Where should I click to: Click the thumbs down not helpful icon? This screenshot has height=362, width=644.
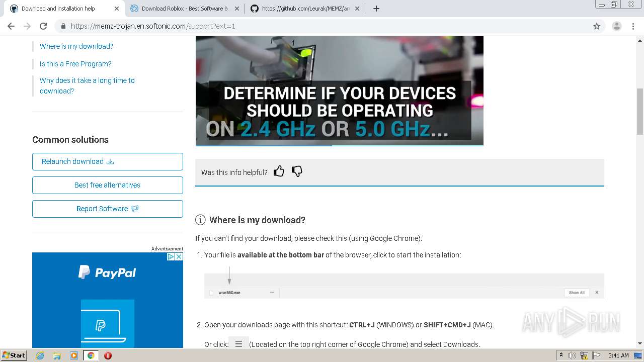(x=297, y=171)
